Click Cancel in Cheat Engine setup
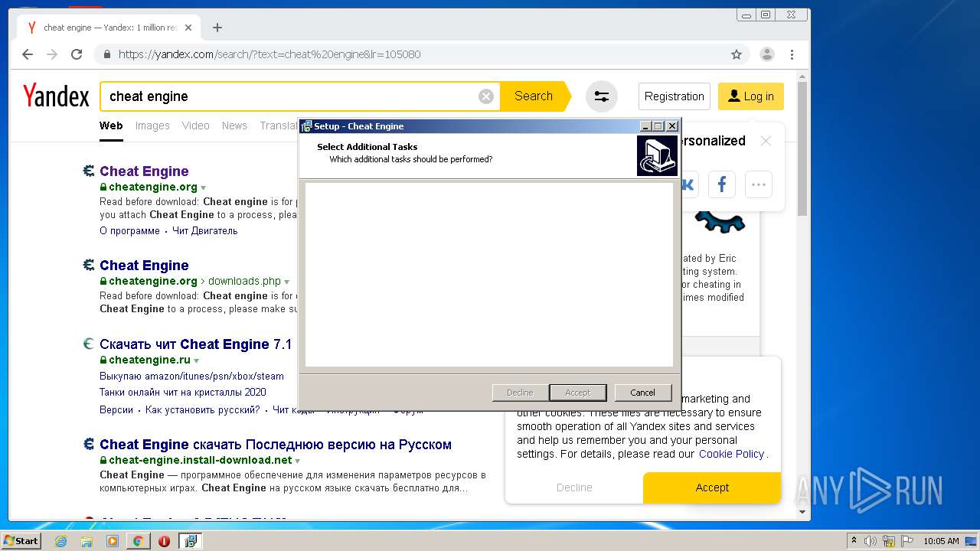The height and width of the screenshot is (551, 980). 642,393
